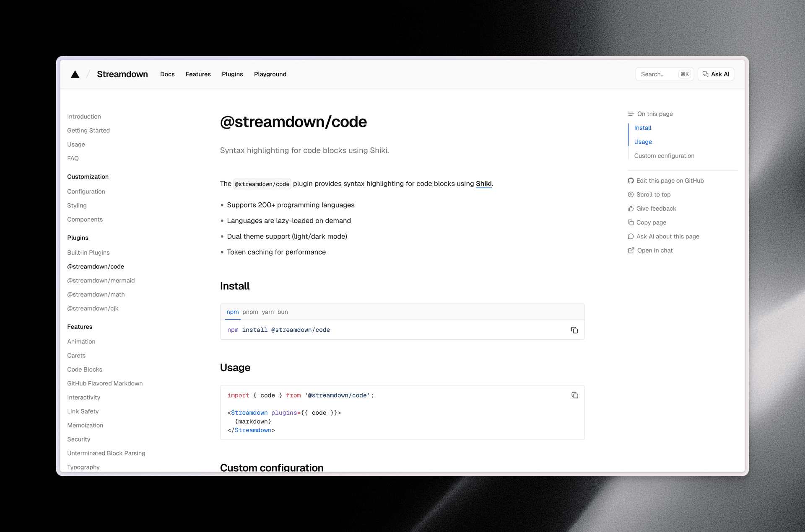Screen dimensions: 805x532
Task: Jump to Custom configuration section link
Action: 664,156
